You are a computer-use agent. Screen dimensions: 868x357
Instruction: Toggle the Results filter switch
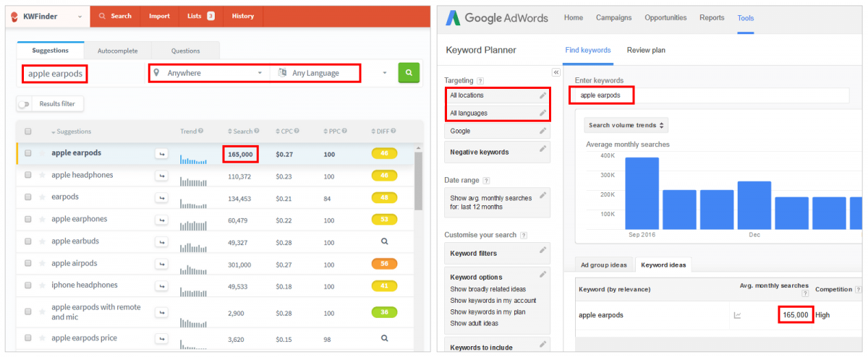click(25, 104)
